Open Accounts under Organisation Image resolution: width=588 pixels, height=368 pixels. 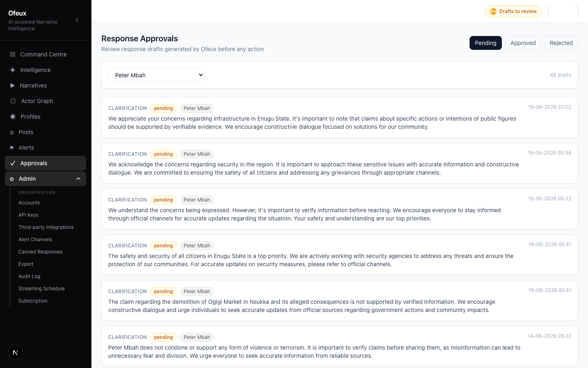29,203
